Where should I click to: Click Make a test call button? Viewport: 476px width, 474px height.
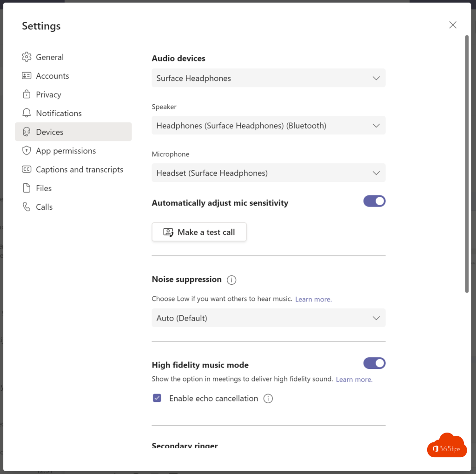click(x=199, y=232)
